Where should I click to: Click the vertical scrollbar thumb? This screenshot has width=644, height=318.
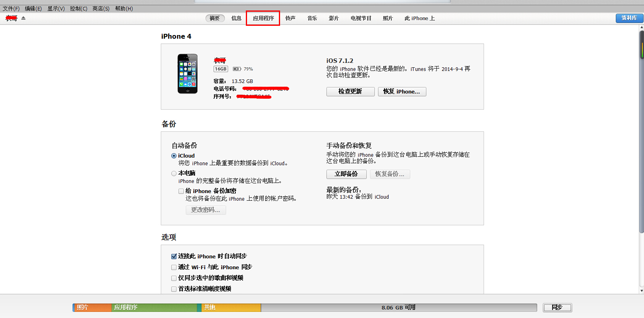click(641, 131)
